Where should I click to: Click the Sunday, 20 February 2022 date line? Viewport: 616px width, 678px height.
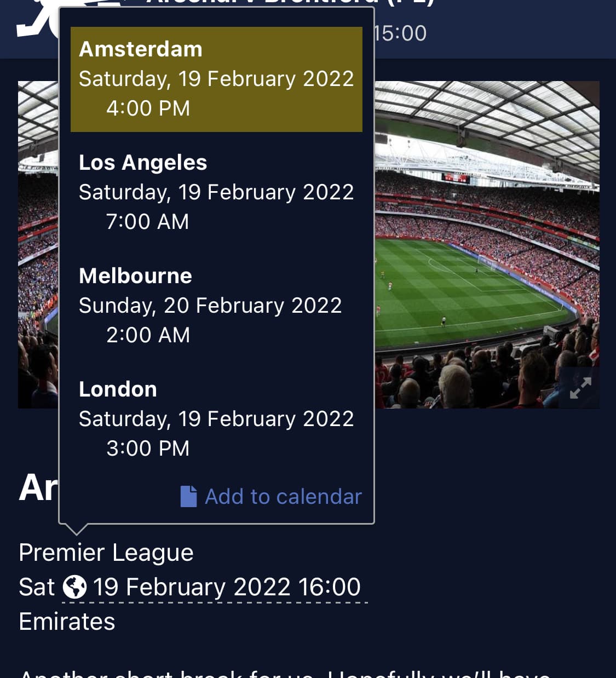click(x=210, y=306)
